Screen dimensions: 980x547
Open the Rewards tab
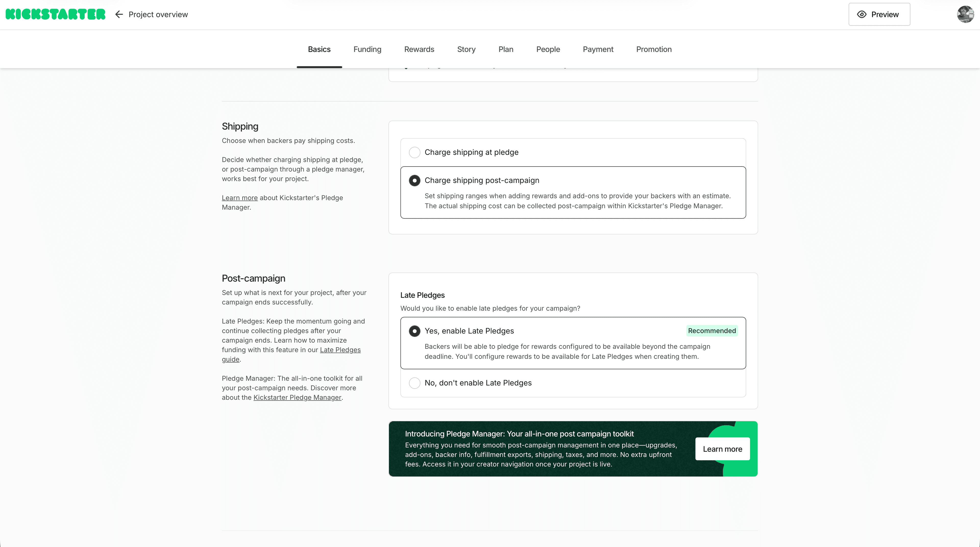(x=419, y=49)
